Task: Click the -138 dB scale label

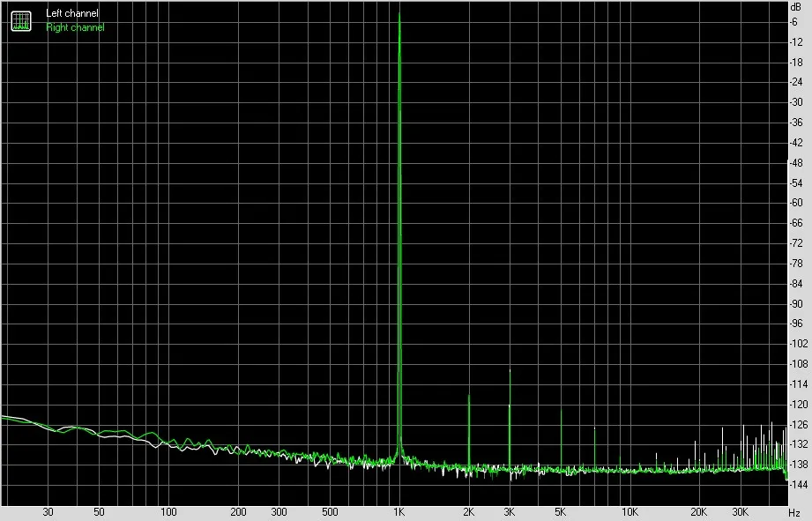Action: (798, 465)
